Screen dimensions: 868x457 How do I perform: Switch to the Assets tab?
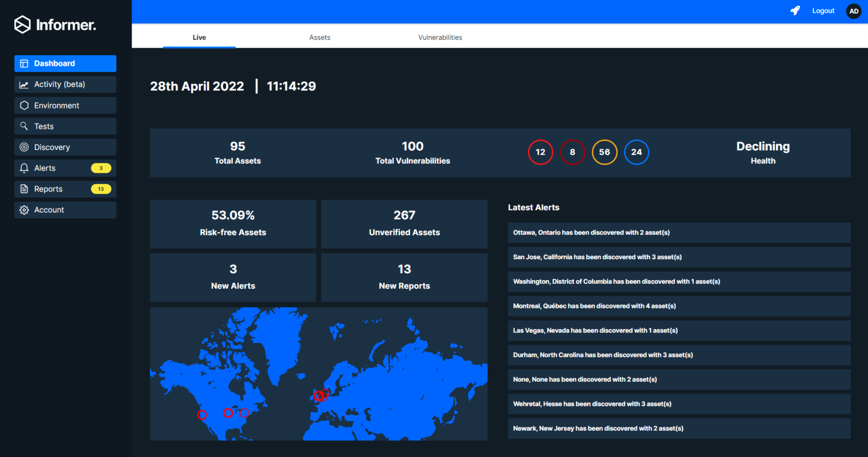pyautogui.click(x=320, y=38)
